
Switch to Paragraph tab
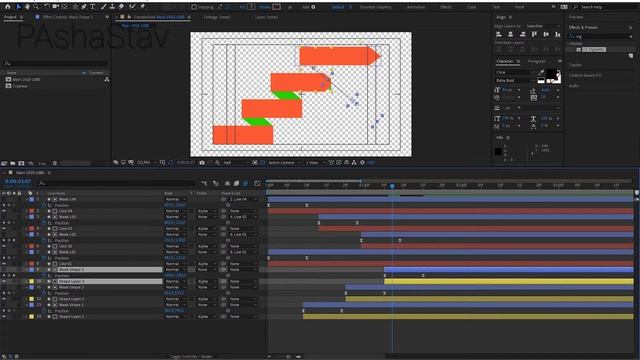(x=537, y=61)
